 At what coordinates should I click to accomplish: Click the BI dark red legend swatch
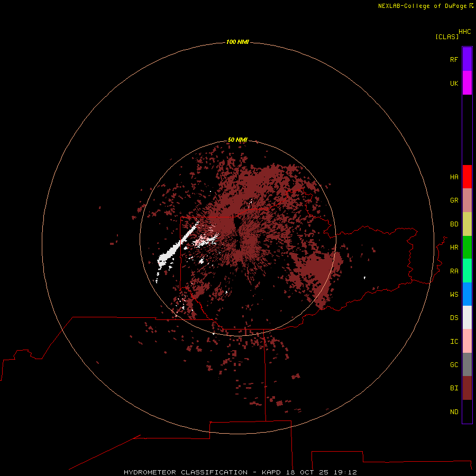(x=467, y=388)
